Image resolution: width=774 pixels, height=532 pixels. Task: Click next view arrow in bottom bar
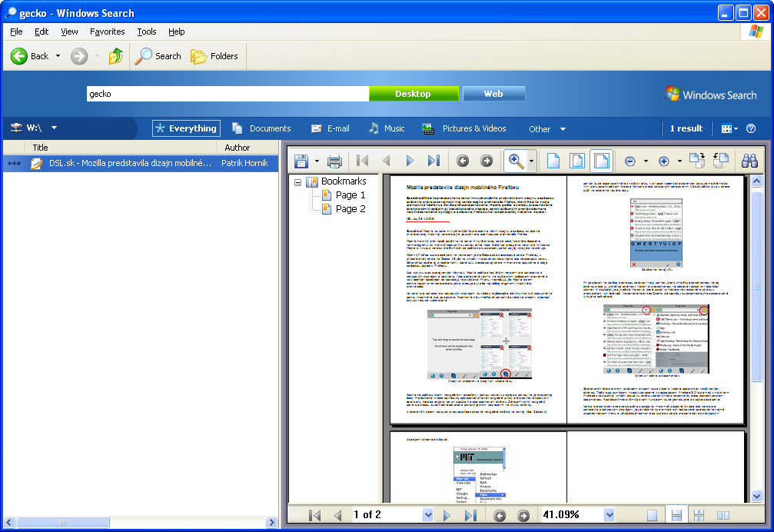523,516
